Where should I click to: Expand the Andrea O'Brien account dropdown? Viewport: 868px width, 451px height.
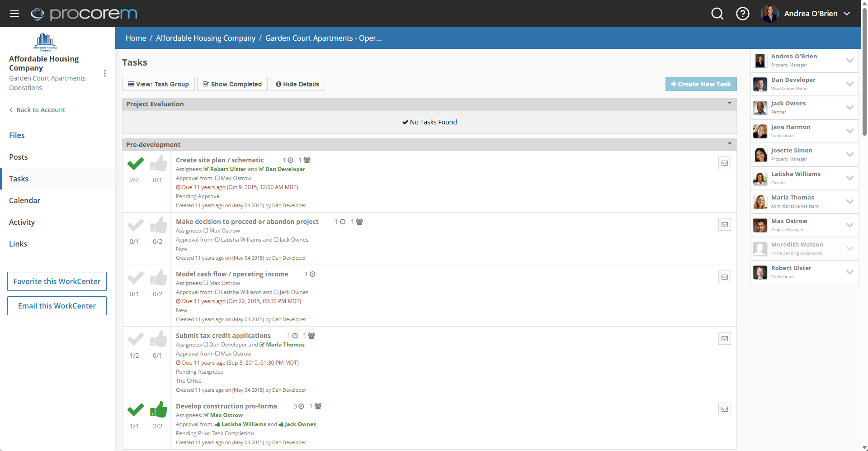[x=847, y=14]
